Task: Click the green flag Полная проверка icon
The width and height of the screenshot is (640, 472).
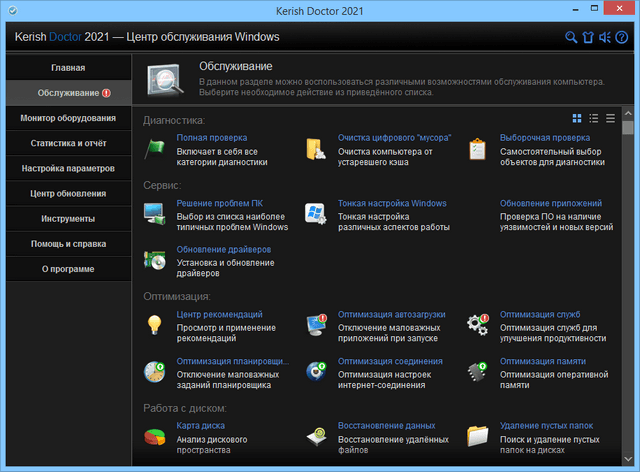Action: click(155, 149)
